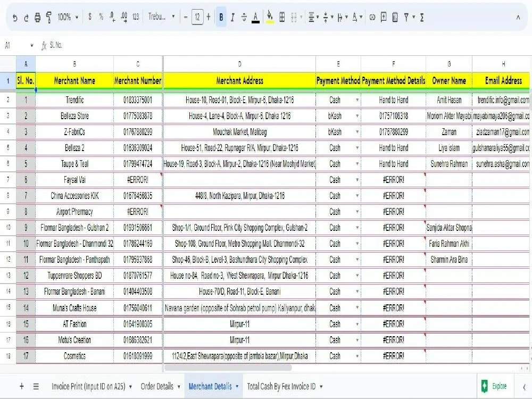Open Payment Method dropdown for Cosmetics row

[x=357, y=356]
